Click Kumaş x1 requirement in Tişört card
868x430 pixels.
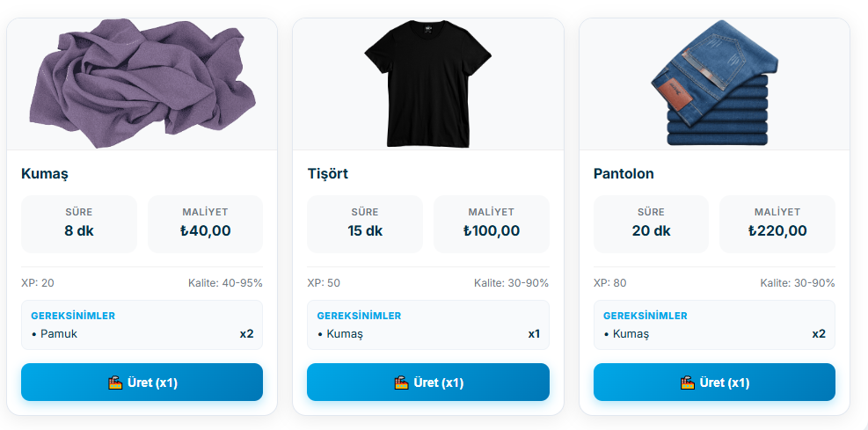(427, 334)
